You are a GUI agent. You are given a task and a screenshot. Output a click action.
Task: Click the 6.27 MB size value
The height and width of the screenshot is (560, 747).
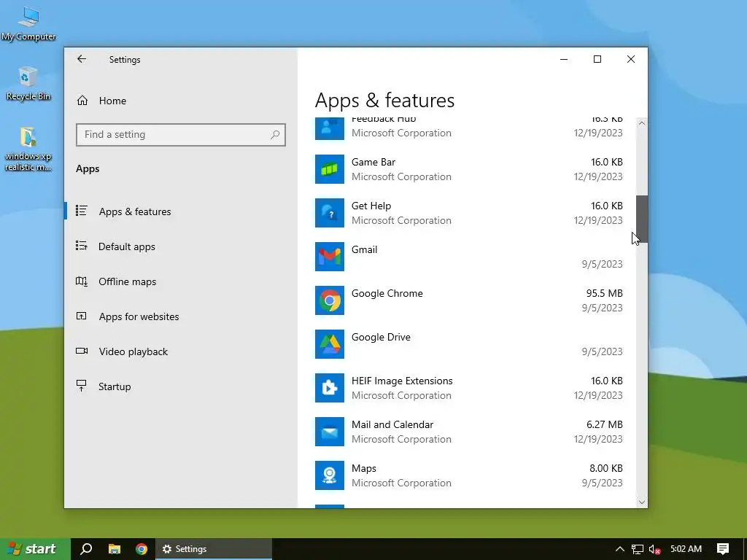604,425
